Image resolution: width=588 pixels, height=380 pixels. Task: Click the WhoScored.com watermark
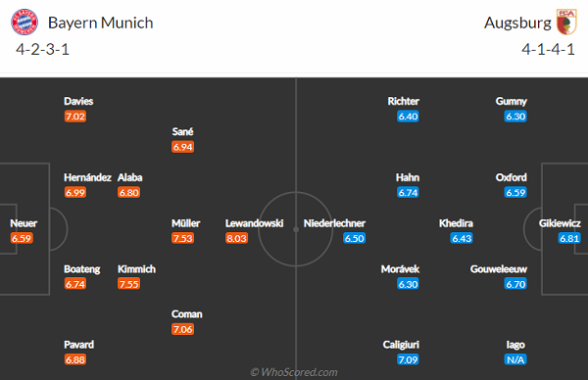pyautogui.click(x=294, y=372)
